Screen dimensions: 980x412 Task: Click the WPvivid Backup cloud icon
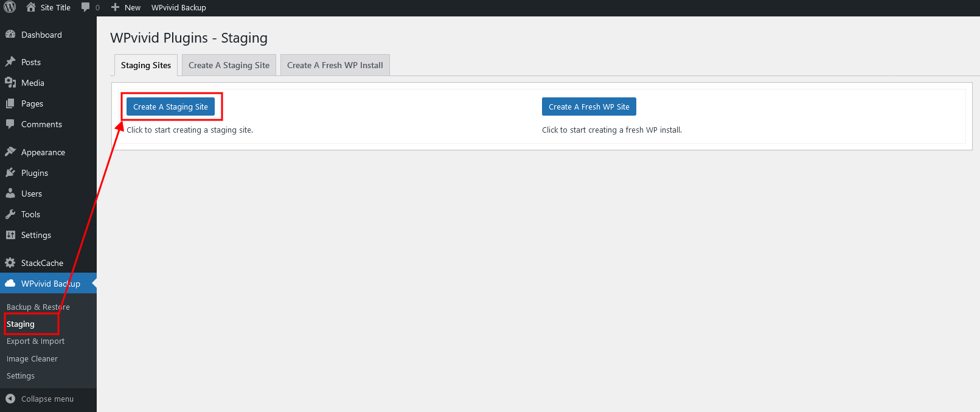coord(10,284)
